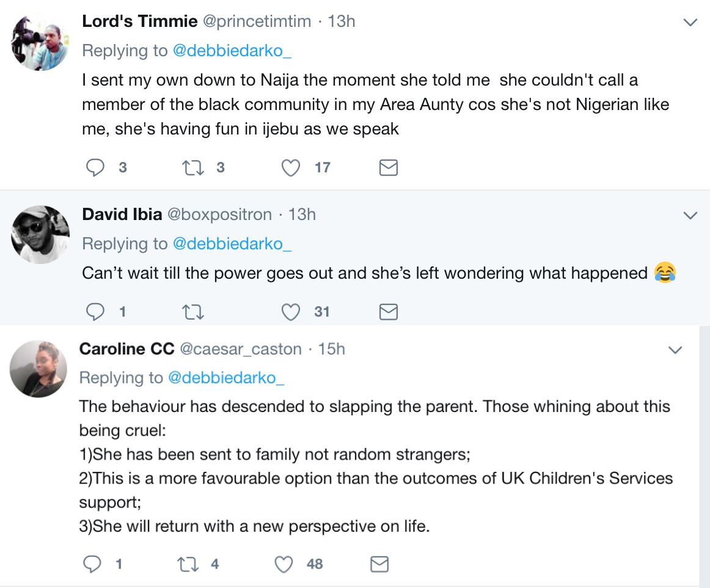Visit David Ibia's profile via his name
Screen dimensions: 710x588
point(122,215)
